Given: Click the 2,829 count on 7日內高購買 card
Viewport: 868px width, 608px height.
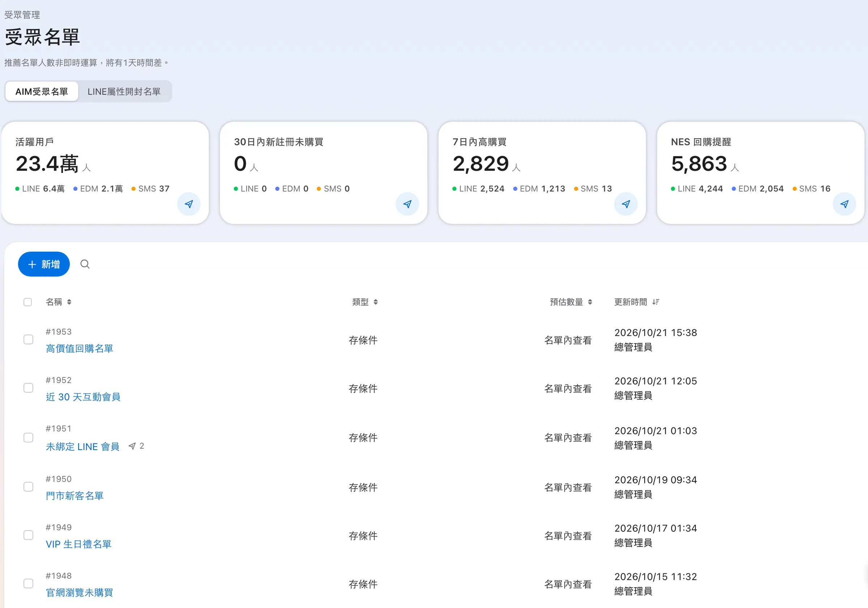Looking at the screenshot, I should (x=481, y=164).
